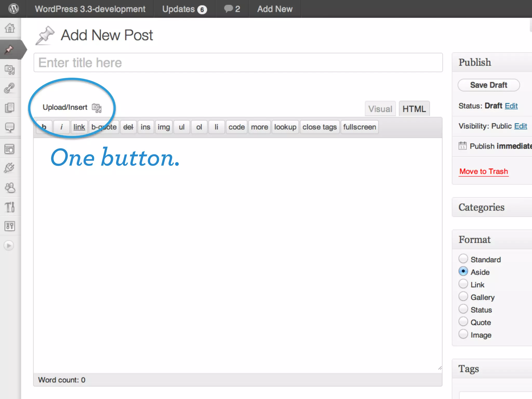Open the Pages icon in sidebar
Viewport: 532px width, 399px height.
click(x=10, y=108)
